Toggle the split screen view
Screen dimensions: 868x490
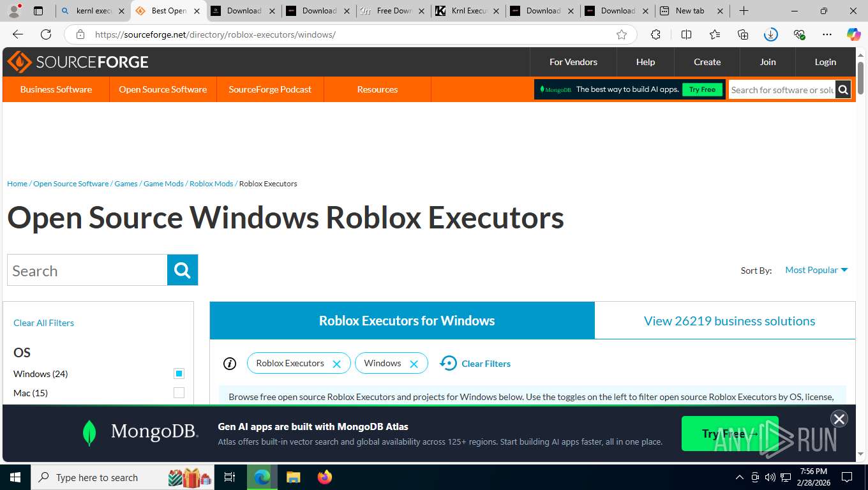tap(686, 34)
